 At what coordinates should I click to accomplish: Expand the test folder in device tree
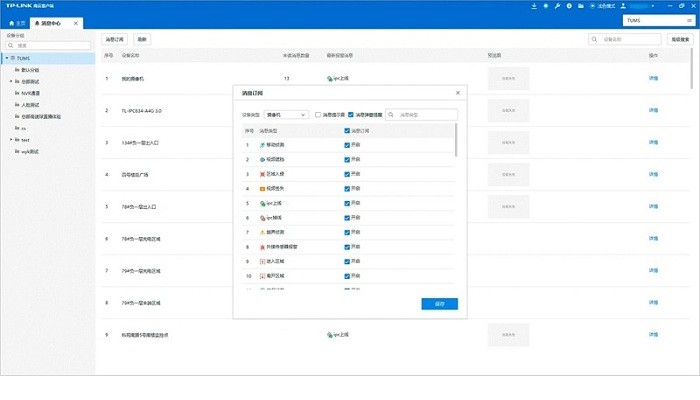12,141
